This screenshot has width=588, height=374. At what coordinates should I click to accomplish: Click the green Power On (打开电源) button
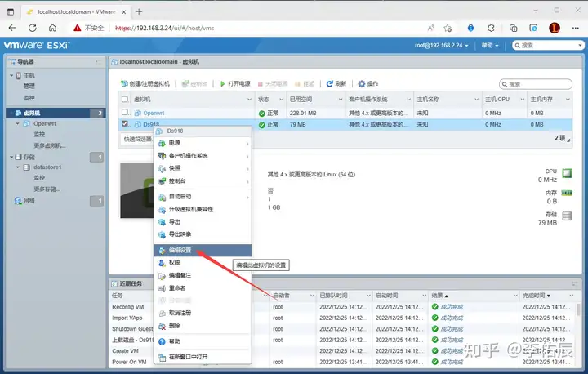click(x=234, y=83)
